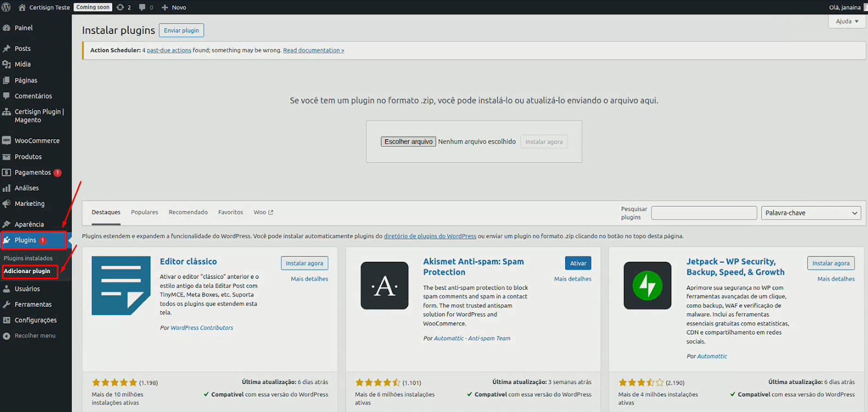Image resolution: width=868 pixels, height=412 pixels.
Task: Click the Escolher arquivo button
Action: (409, 141)
